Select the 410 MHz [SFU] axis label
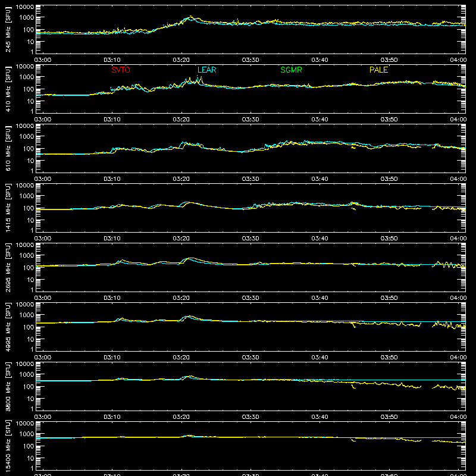Viewport: 476px width, 476px height. [x=8, y=89]
